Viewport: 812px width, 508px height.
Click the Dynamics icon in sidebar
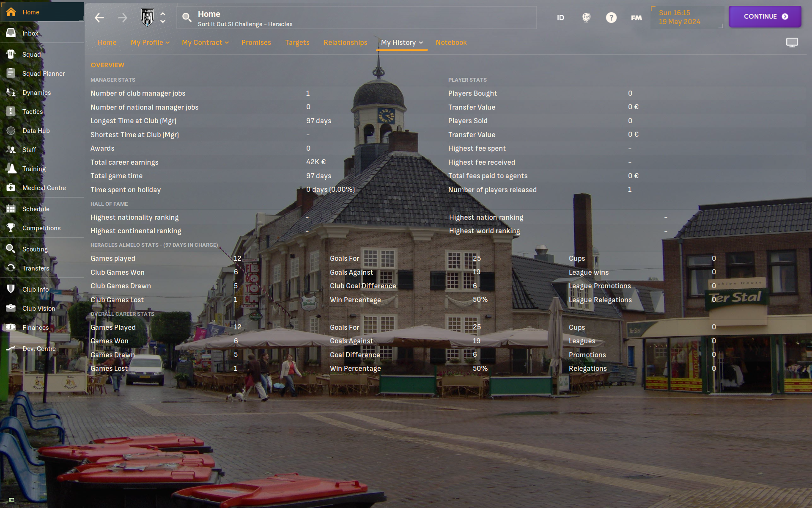pyautogui.click(x=11, y=92)
